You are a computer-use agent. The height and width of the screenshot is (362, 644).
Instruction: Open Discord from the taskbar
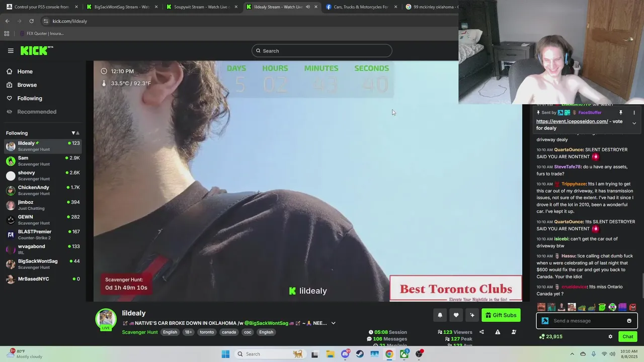click(x=345, y=354)
